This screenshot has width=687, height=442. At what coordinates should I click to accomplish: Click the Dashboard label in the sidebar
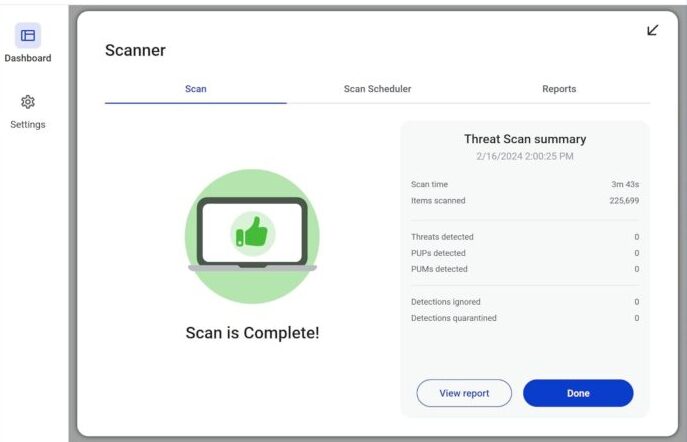pos(28,58)
